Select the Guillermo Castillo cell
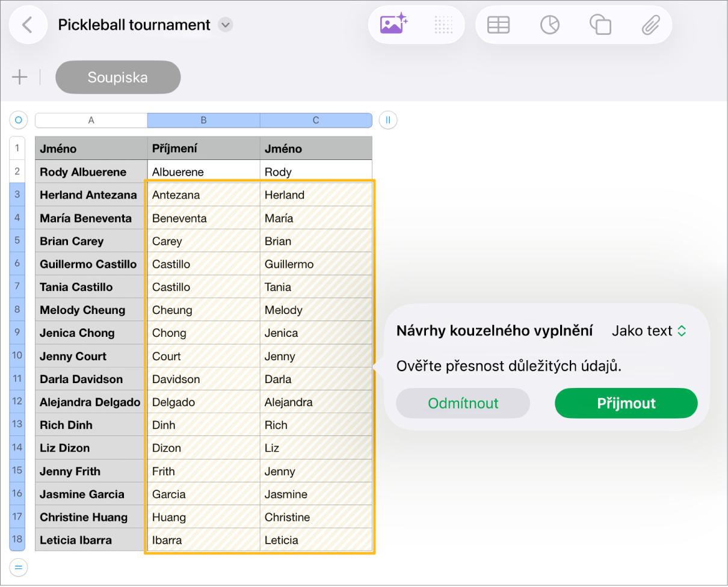The width and height of the screenshot is (728, 587). [91, 264]
